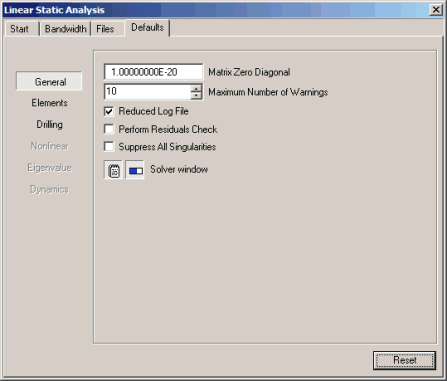
Task: Select the General settings category
Action: pyautogui.click(x=49, y=81)
